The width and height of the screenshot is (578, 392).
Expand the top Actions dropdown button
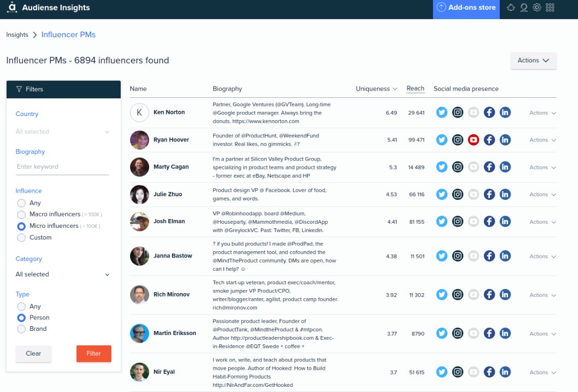(533, 61)
